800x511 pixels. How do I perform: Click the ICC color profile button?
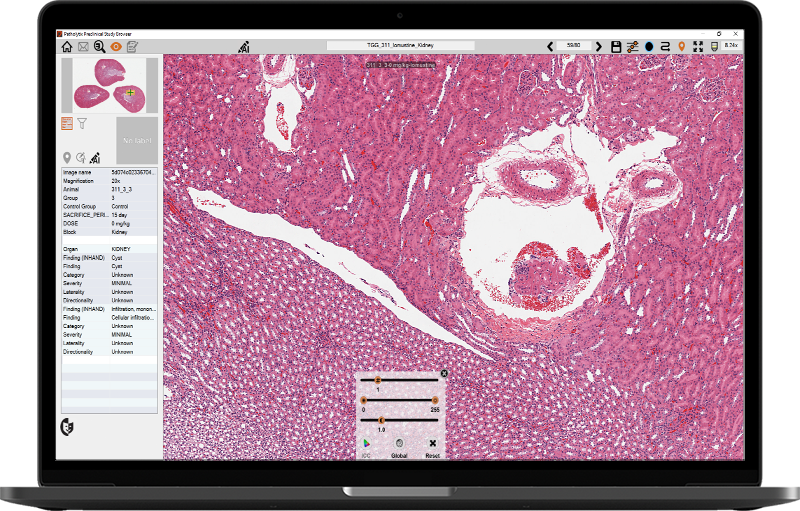click(366, 448)
